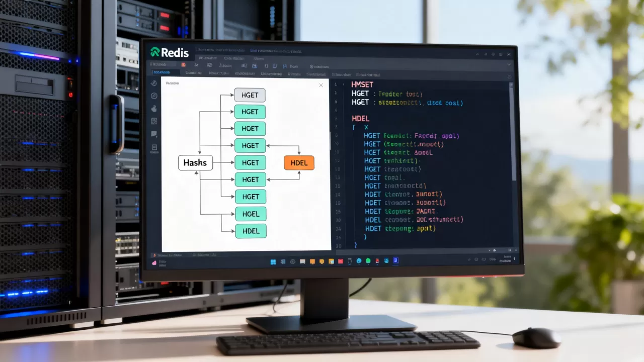Click the grid icon in the left sidebar
This screenshot has height=362, width=644.
tap(154, 121)
